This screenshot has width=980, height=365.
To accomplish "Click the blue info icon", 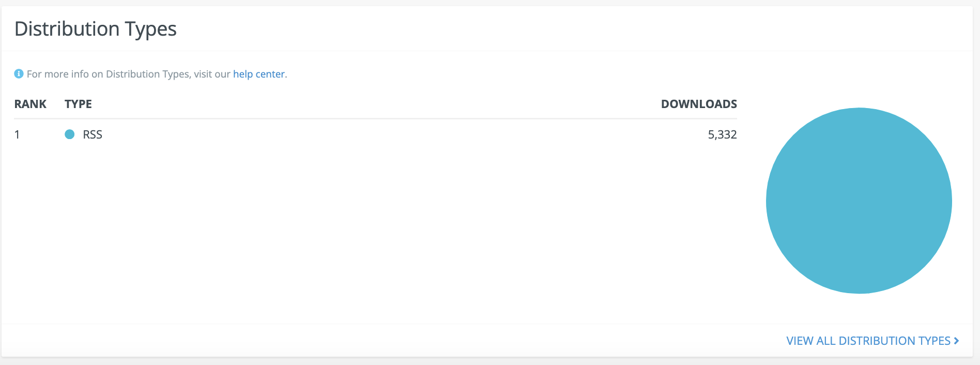I will 19,74.
